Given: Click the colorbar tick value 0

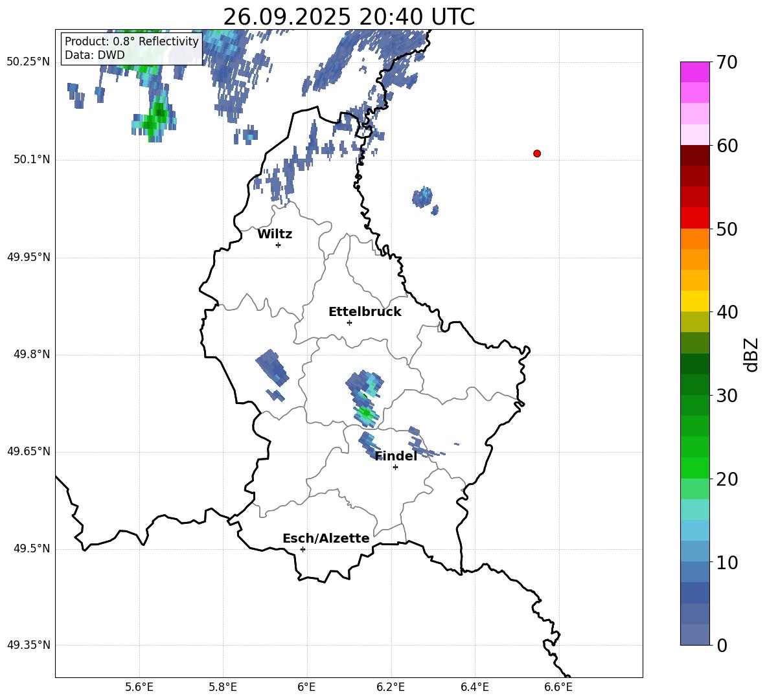Looking at the screenshot, I should (722, 645).
